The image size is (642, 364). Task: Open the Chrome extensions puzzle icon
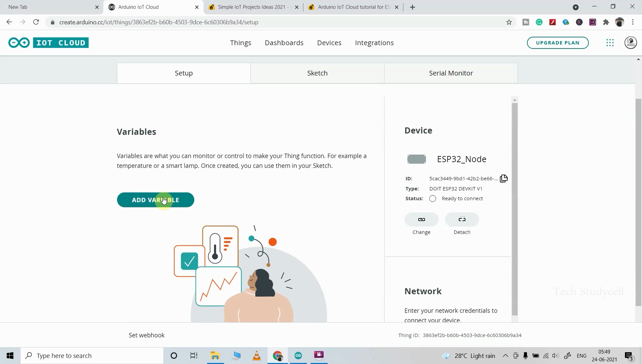(606, 22)
